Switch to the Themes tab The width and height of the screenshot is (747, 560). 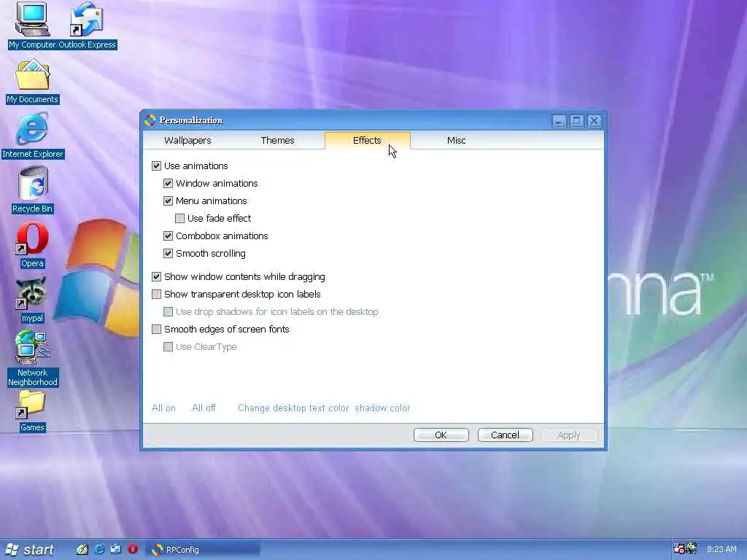click(x=277, y=141)
